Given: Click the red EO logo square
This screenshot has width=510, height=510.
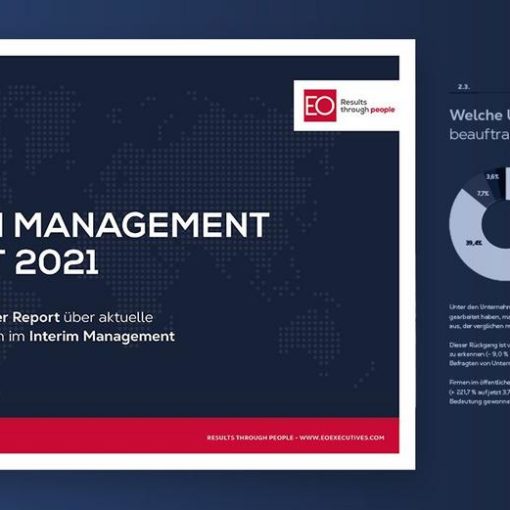Looking at the screenshot, I should click(320, 105).
